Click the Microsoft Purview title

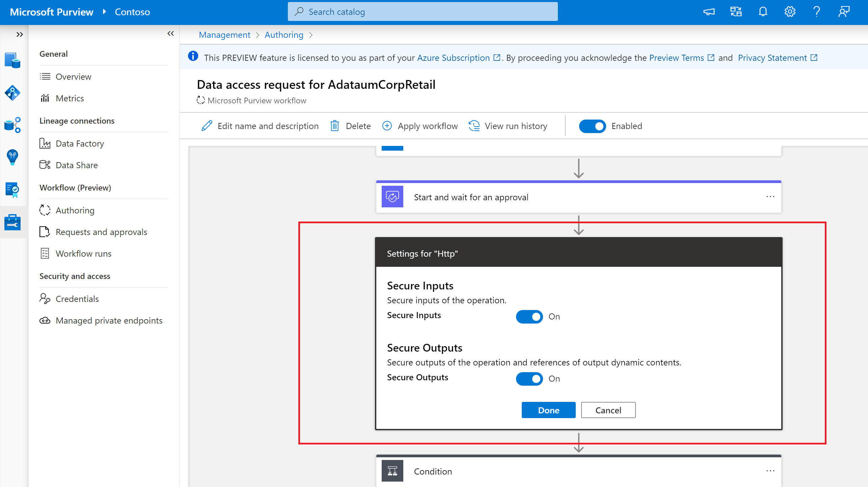(x=51, y=12)
